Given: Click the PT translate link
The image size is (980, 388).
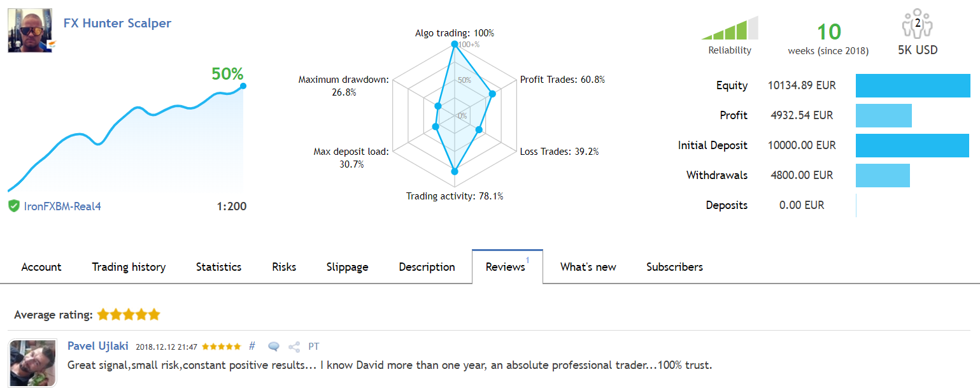Looking at the screenshot, I should point(314,347).
